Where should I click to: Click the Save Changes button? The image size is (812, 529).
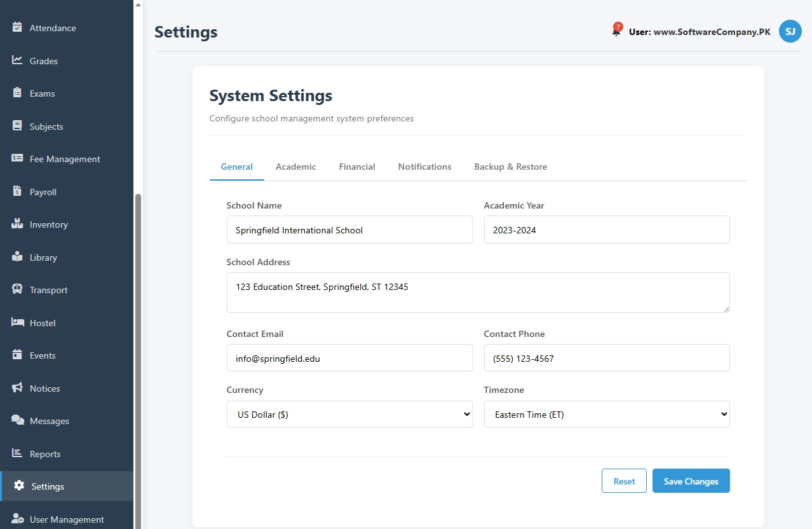point(691,481)
